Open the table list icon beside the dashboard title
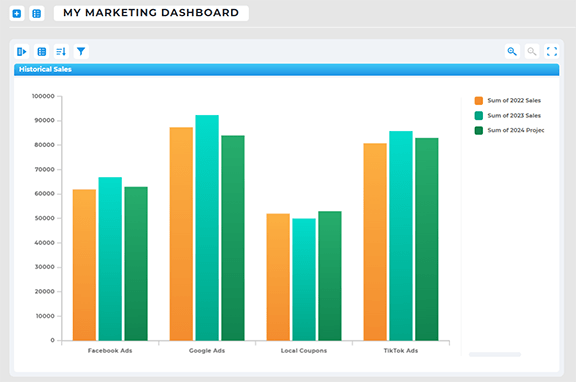The height and width of the screenshot is (382, 576). [x=36, y=14]
